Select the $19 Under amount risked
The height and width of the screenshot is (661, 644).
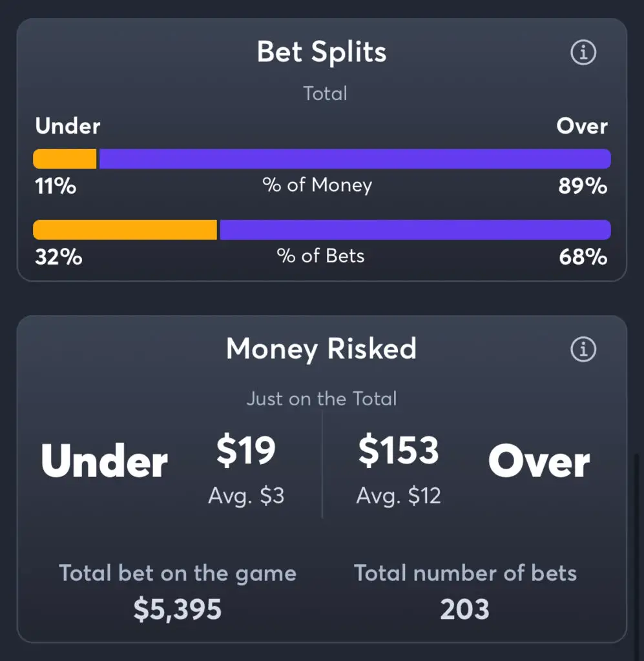[246, 451]
